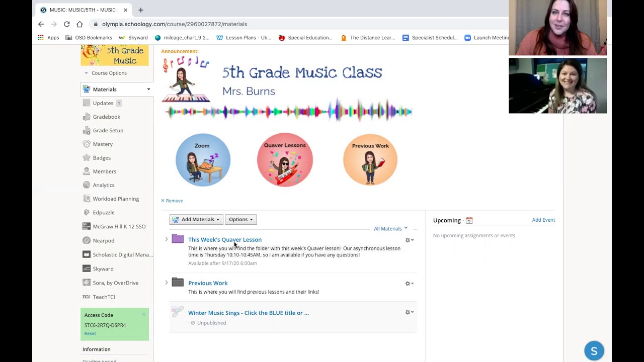Click the 5th Grade Music course image
The image size is (644, 362).
tap(115, 55)
